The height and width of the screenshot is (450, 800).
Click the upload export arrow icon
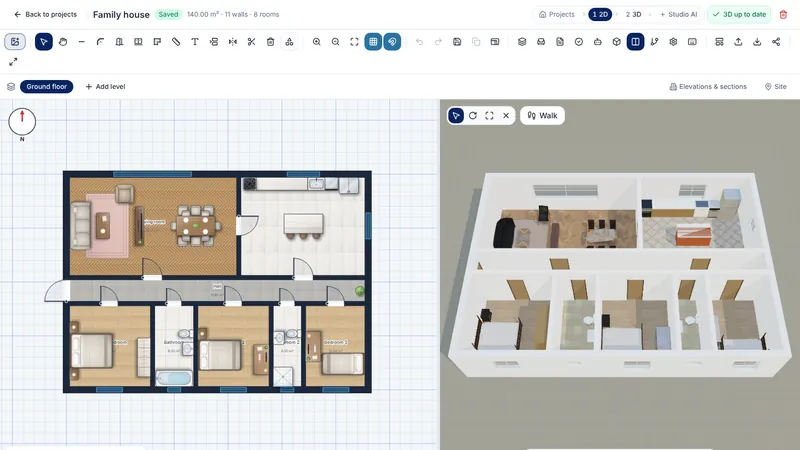coord(738,42)
